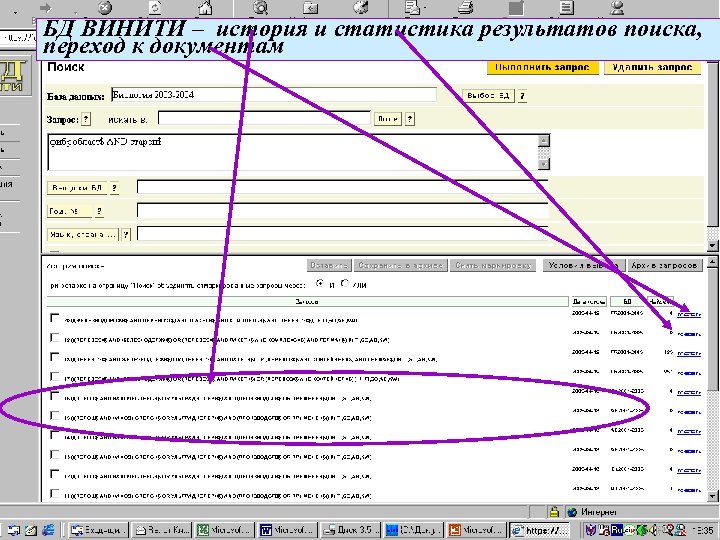Tick the checkbox of the fourth history query

click(x=55, y=377)
